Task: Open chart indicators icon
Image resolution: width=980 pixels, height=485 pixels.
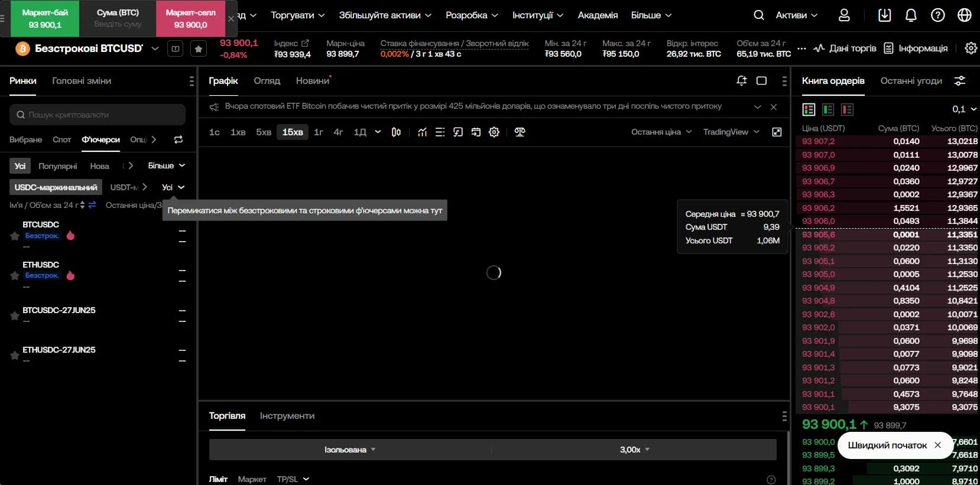Action: pyautogui.click(x=422, y=132)
